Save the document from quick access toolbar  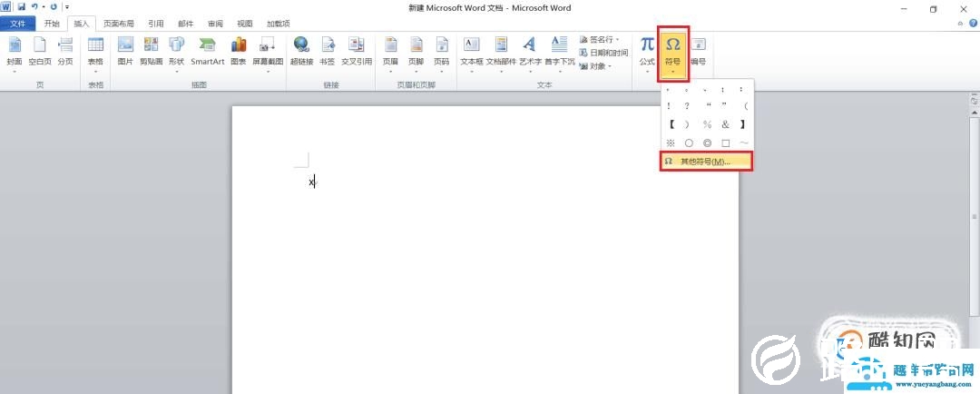pyautogui.click(x=21, y=7)
